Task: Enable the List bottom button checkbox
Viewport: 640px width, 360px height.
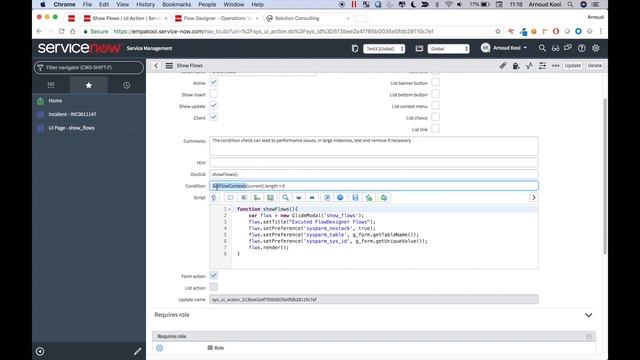Action: tap(436, 94)
